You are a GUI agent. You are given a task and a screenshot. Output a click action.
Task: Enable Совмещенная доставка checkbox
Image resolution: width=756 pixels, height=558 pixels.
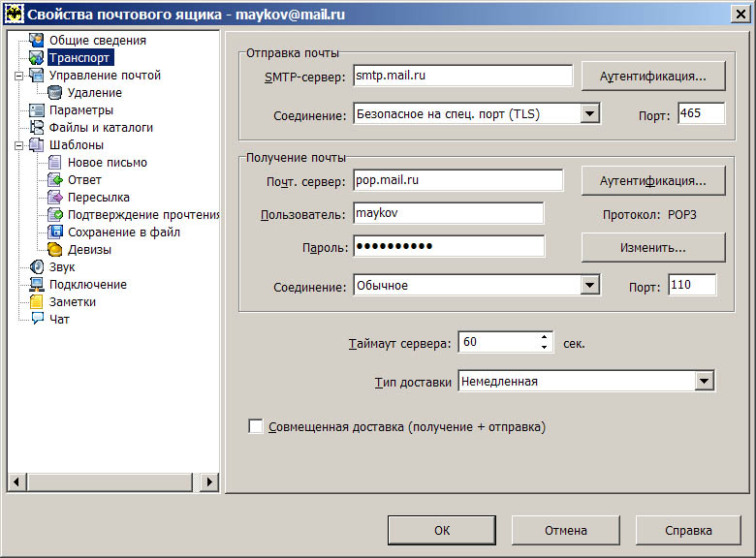point(256,426)
